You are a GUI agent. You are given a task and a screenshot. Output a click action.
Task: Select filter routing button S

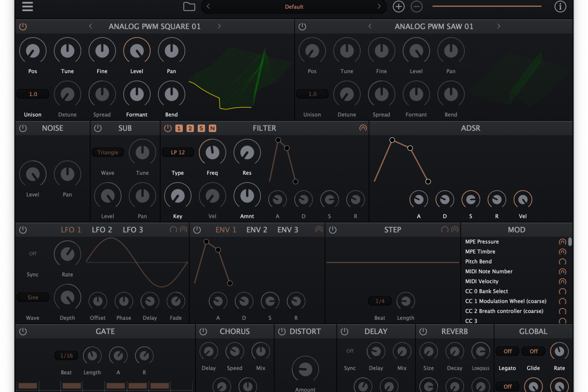(x=201, y=128)
